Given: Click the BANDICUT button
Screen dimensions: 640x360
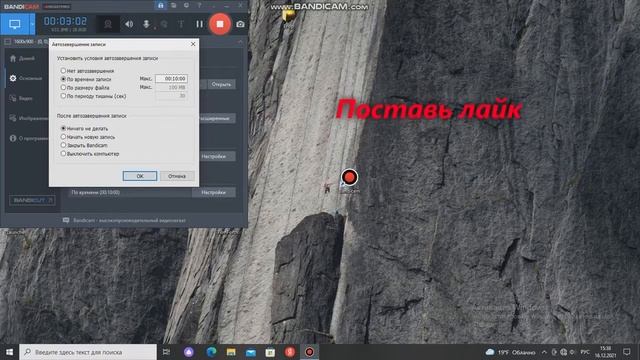Looking at the screenshot, I should (x=32, y=200).
